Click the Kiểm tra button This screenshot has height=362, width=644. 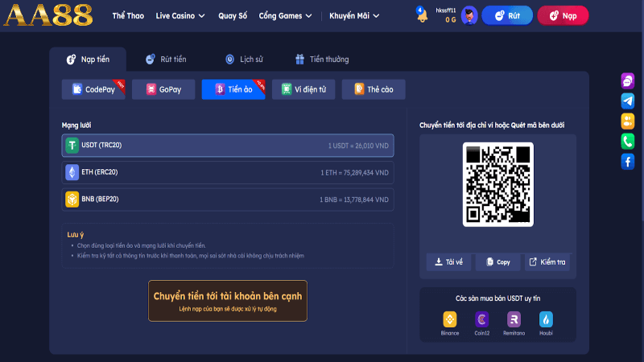click(x=547, y=262)
